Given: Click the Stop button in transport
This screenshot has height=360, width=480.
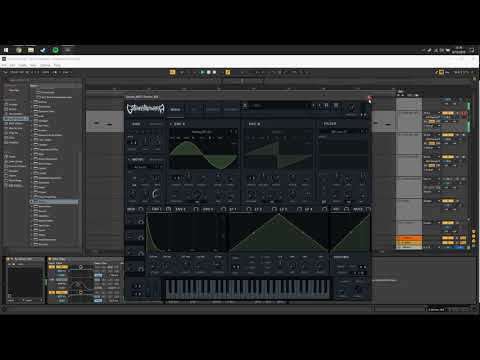Looking at the screenshot, I should point(208,72).
